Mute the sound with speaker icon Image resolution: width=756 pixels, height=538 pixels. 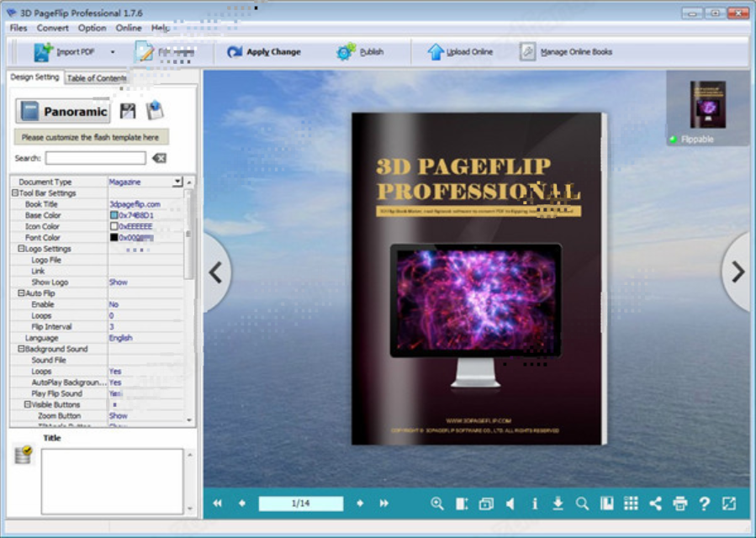(x=510, y=504)
